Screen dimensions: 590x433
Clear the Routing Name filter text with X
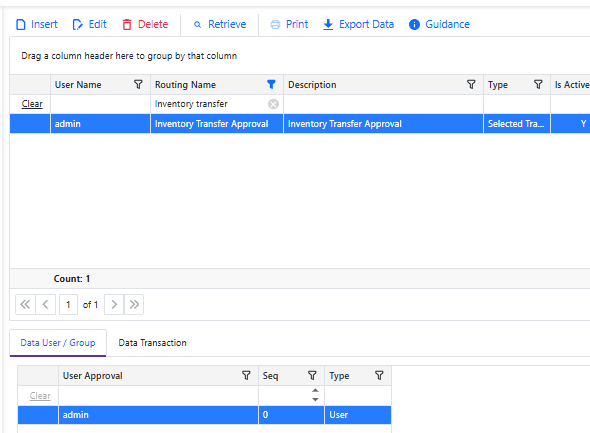click(274, 104)
